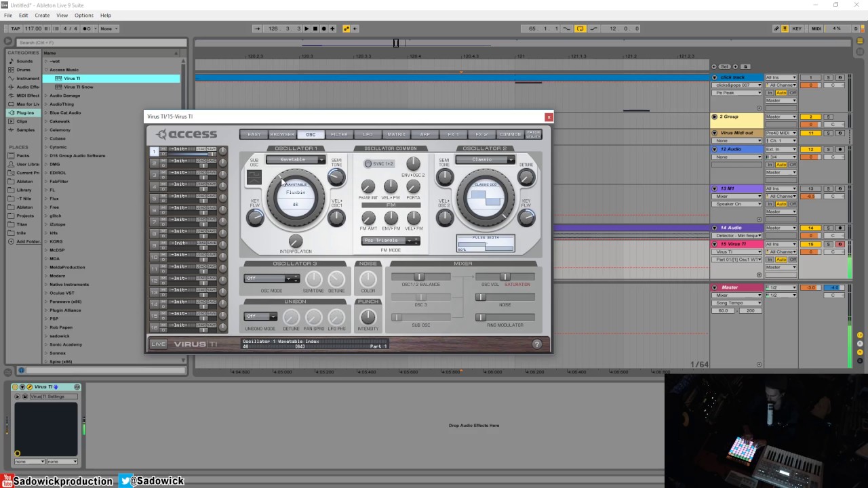The height and width of the screenshot is (488, 868).
Task: Set 13 M1 monitor to In
Action: pos(770,204)
